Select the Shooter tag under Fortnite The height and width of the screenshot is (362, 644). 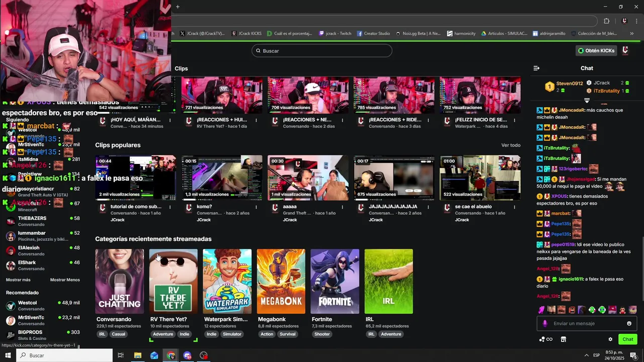click(322, 334)
